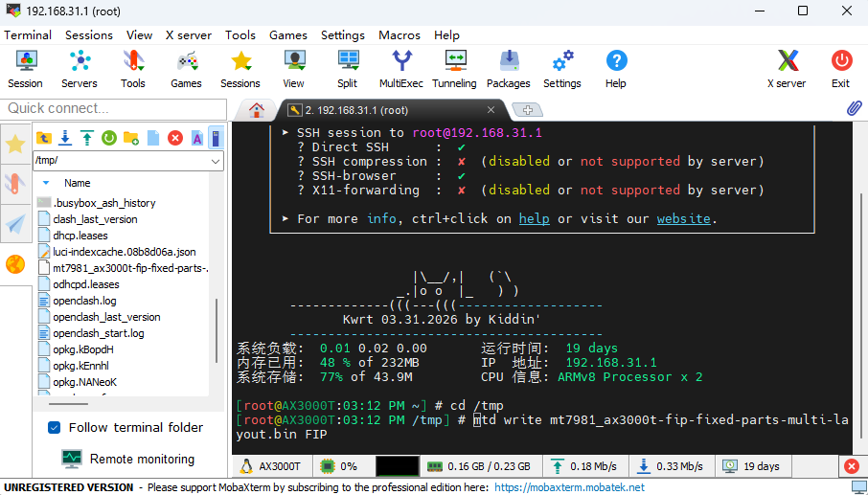Close remote monitoring bar with red X
This screenshot has width=868, height=495.
(x=852, y=467)
